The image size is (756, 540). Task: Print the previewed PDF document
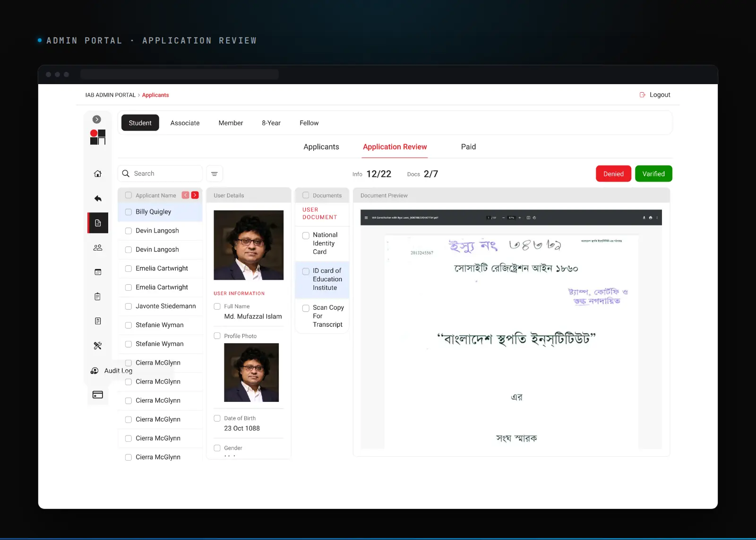click(651, 218)
